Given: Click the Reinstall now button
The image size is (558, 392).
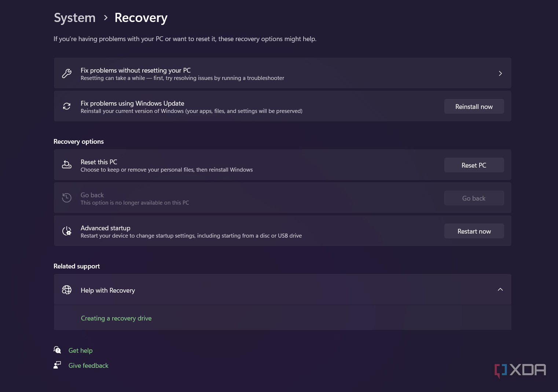Looking at the screenshot, I should click(x=474, y=106).
